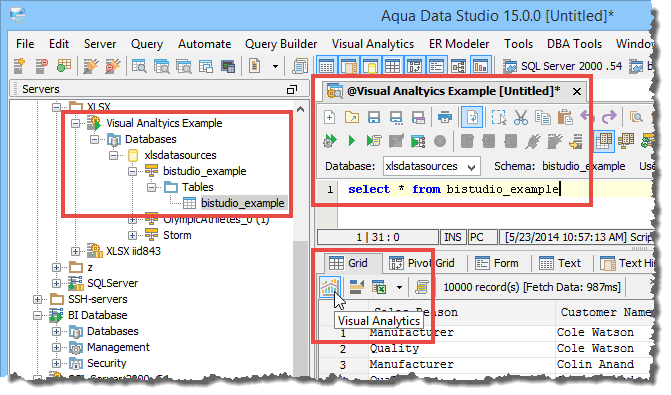Collapse the bistudio_example schema node
Viewport: 671px width, 395px height.
pyautogui.click(x=133, y=171)
